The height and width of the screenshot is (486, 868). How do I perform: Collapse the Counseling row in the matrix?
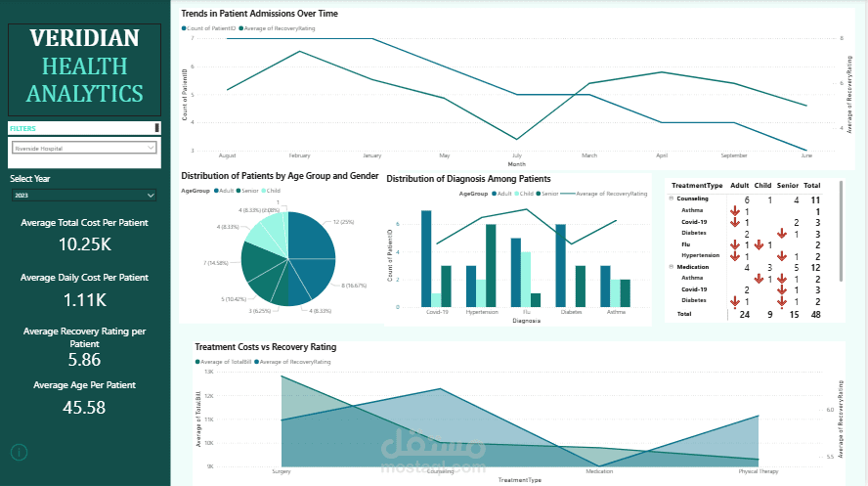672,199
